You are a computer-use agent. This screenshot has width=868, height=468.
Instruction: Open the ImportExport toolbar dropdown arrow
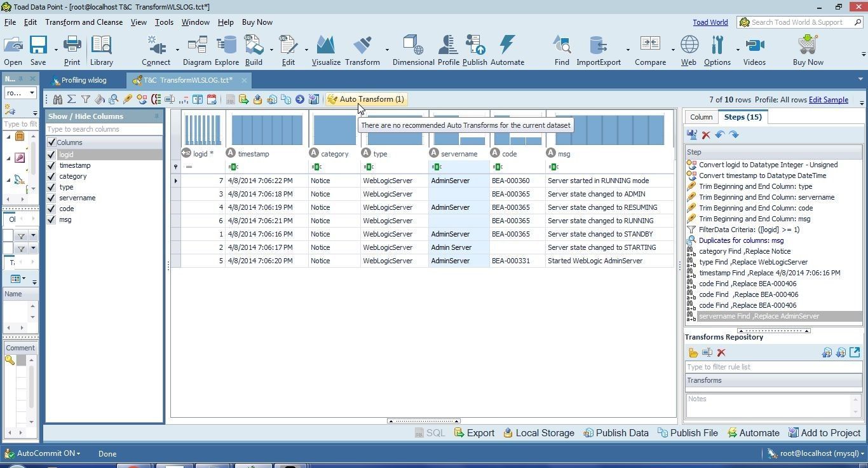(628, 50)
